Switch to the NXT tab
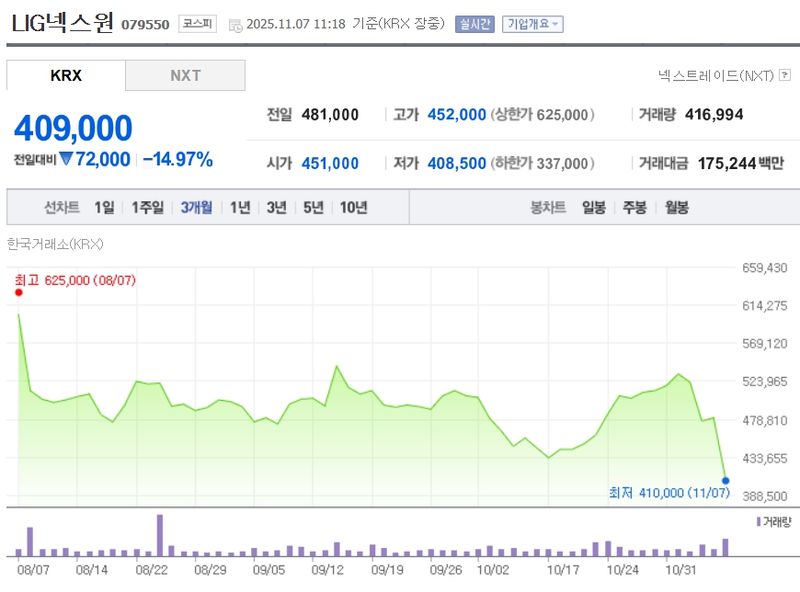800x592 pixels. (185, 75)
